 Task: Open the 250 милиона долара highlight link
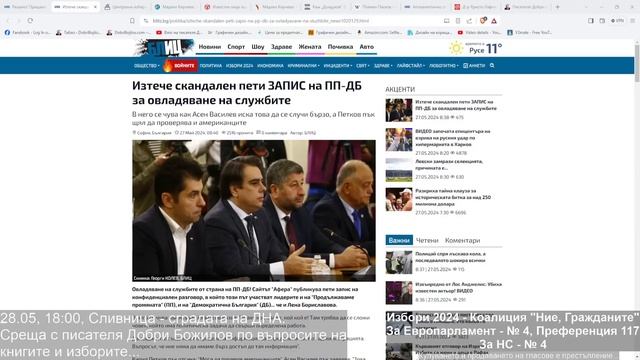(x=453, y=197)
